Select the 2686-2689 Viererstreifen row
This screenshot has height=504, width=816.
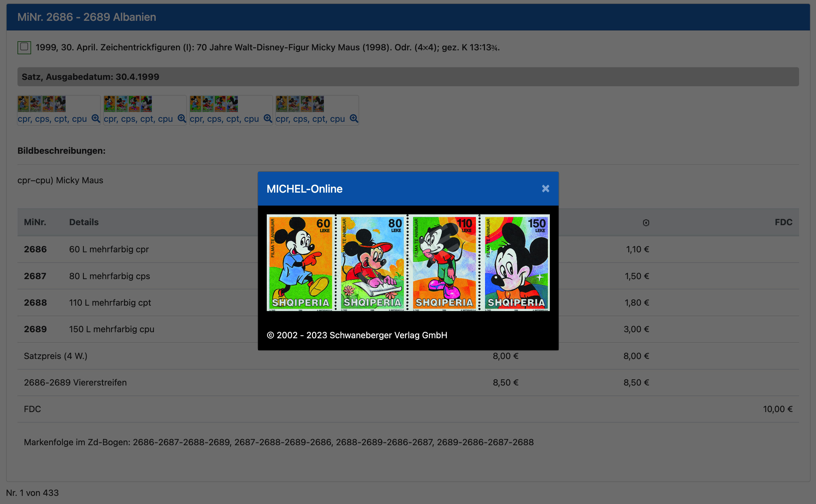tap(75, 382)
